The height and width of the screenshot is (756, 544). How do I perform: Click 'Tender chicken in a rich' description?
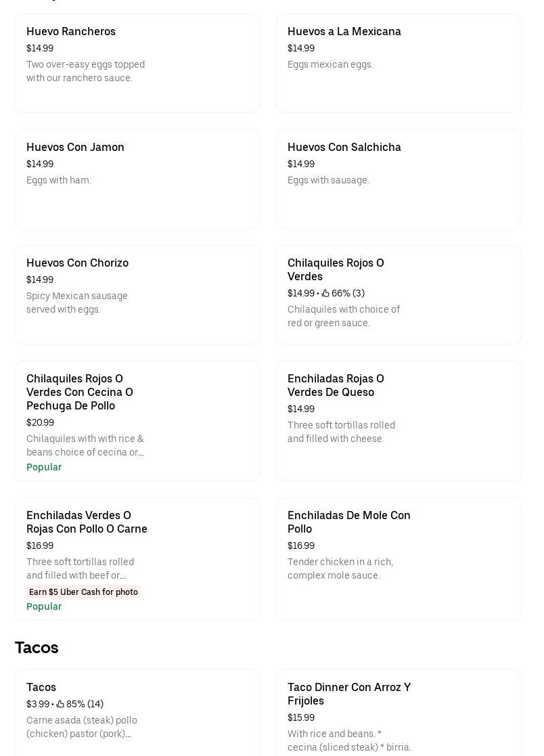[340, 569]
